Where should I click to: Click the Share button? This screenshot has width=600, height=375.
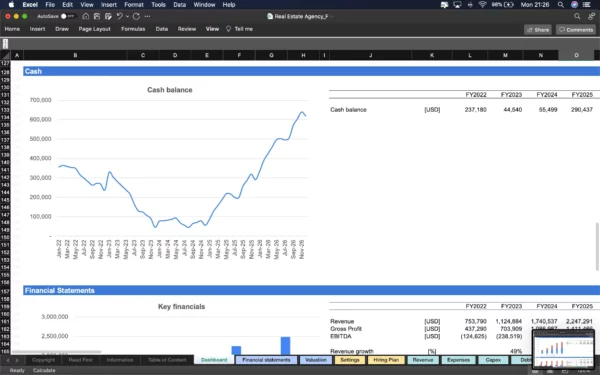(x=538, y=29)
